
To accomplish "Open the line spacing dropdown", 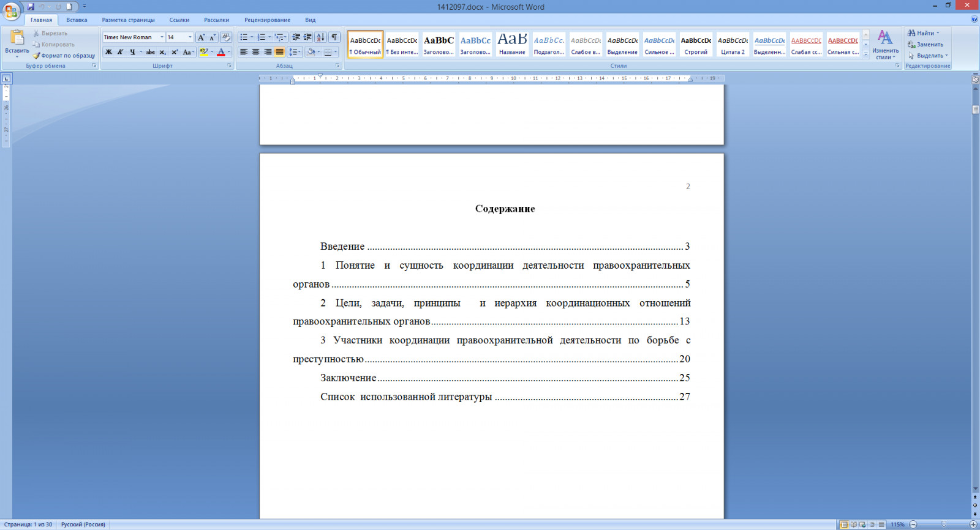I will 300,52.
